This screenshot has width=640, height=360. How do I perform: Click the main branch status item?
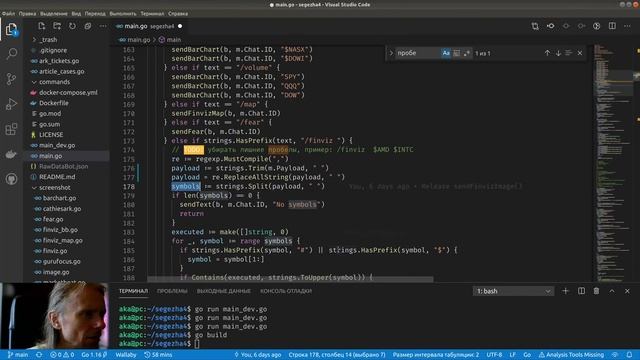pyautogui.click(x=18, y=355)
